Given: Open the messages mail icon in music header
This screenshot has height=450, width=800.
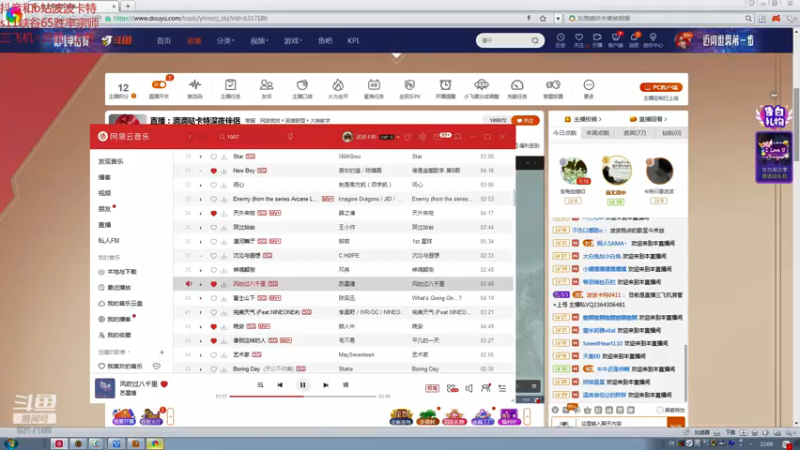Looking at the screenshot, I should [x=438, y=137].
